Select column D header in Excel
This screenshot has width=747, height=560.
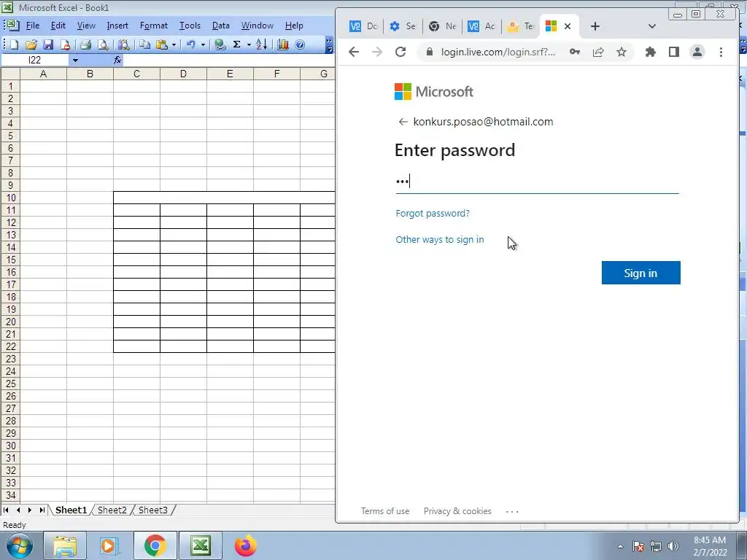pos(183,74)
